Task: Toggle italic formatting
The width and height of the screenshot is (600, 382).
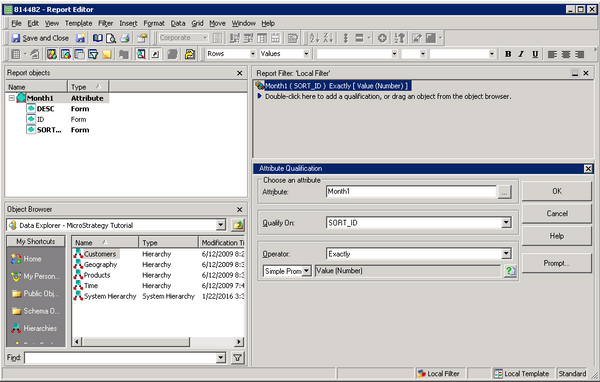Action: (521, 54)
